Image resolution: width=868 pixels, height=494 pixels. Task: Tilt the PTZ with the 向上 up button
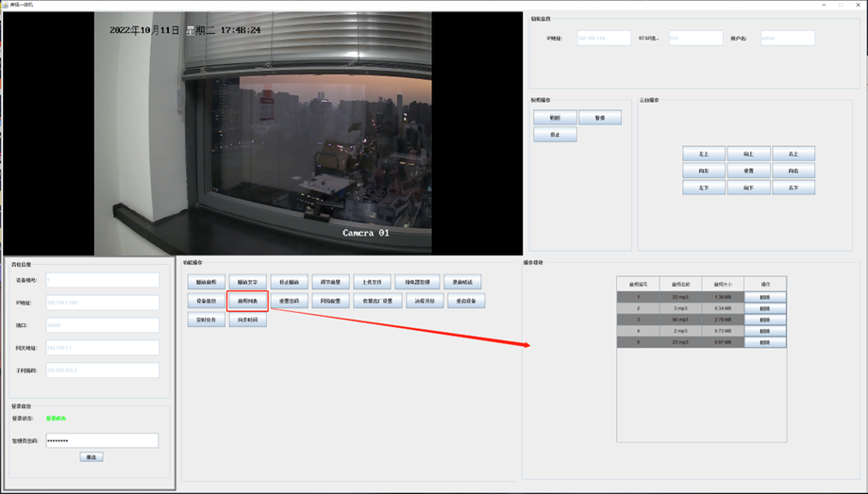(749, 154)
